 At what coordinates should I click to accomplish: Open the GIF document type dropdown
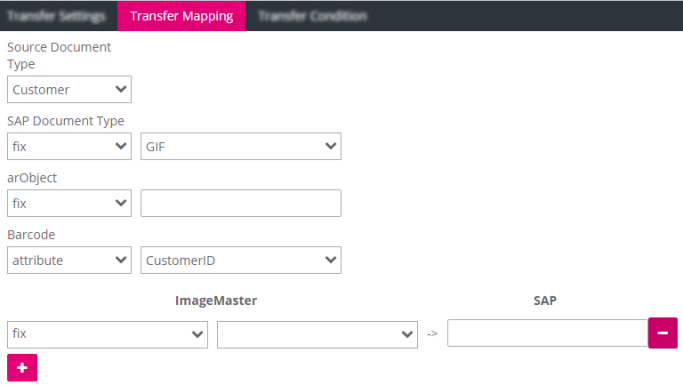point(241,146)
